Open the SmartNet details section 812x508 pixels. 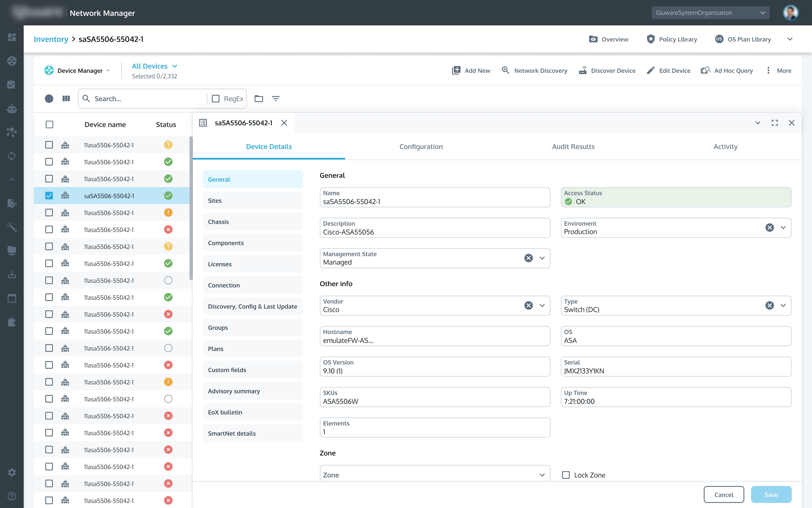pyautogui.click(x=253, y=433)
